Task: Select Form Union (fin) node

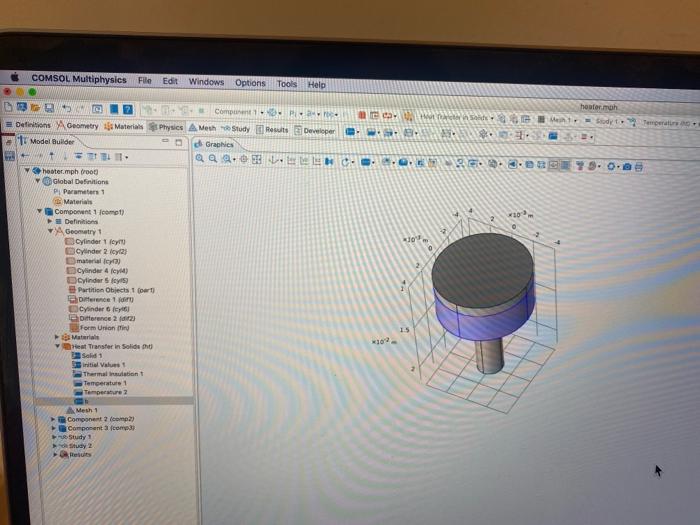Action: 100,328
